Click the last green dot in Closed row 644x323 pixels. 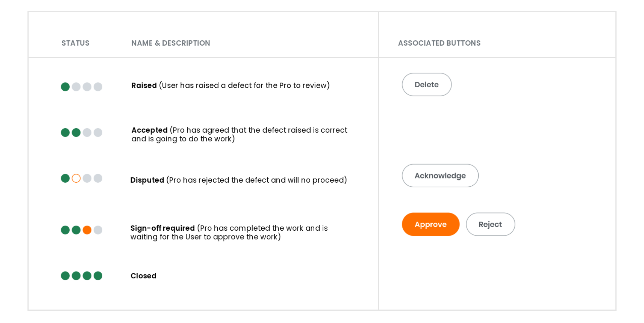coord(98,276)
